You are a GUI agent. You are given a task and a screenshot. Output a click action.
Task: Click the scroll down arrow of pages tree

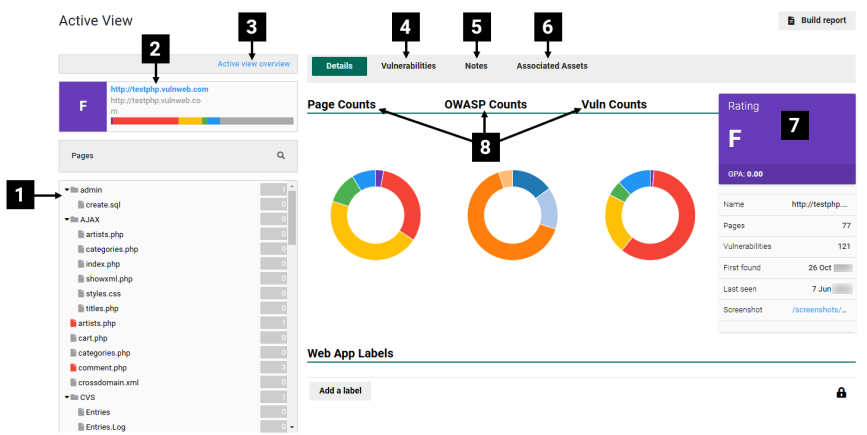(292, 427)
